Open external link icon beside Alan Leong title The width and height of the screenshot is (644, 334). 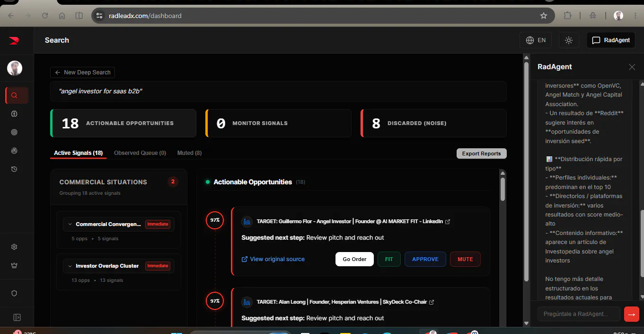432,302
